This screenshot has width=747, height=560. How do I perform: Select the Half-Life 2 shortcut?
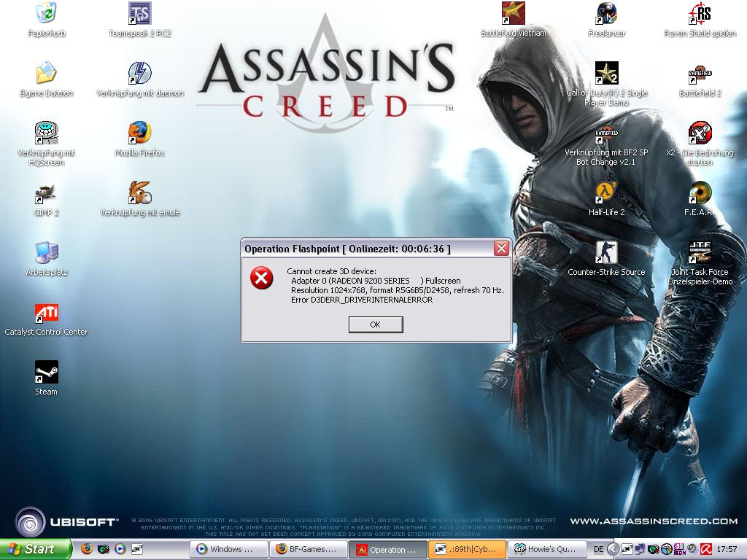click(x=606, y=198)
